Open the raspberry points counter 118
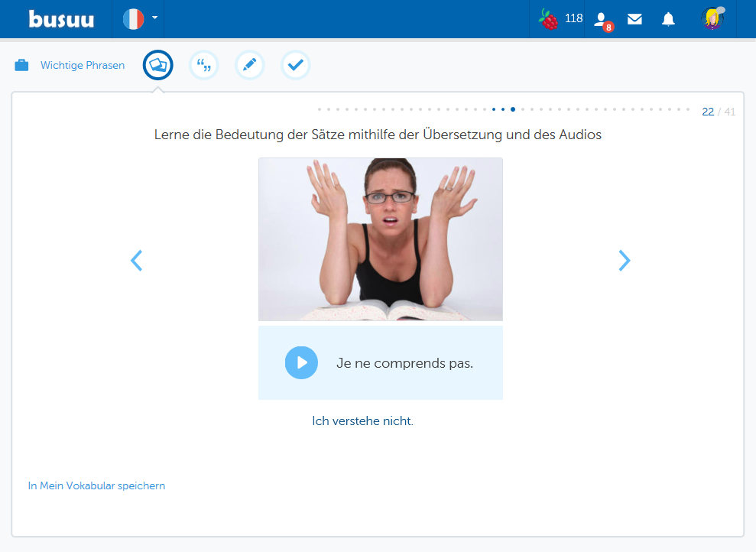Viewport: 756px width, 552px height. click(561, 19)
